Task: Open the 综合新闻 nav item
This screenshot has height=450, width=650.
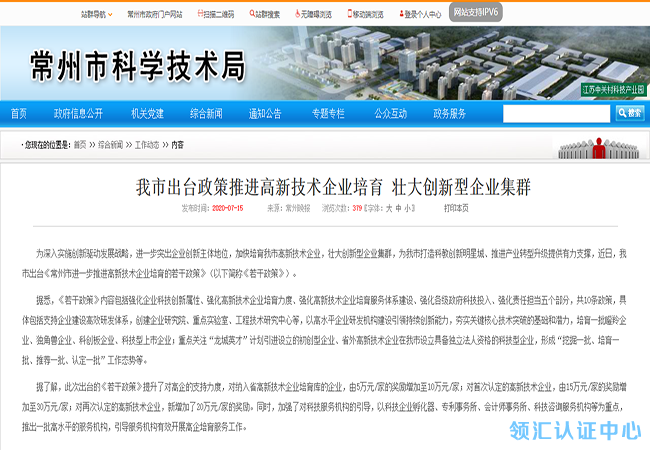Action: click(206, 114)
